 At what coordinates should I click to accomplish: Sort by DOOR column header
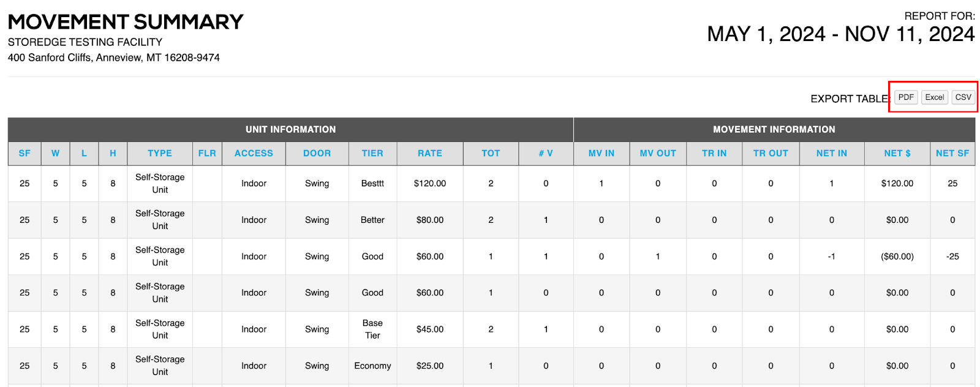[x=317, y=154]
